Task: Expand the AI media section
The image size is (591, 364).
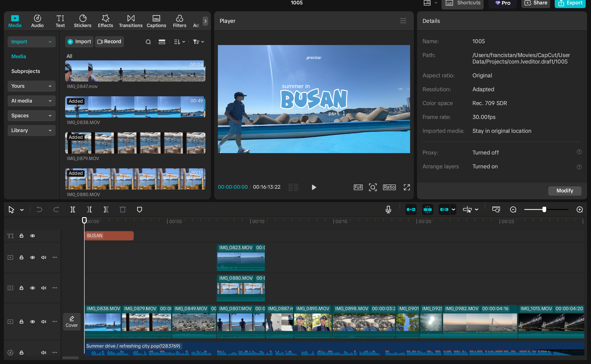Action: point(31,101)
